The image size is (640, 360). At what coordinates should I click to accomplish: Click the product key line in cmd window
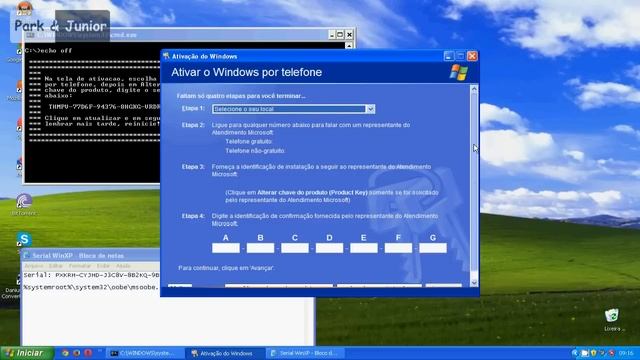click(104, 107)
